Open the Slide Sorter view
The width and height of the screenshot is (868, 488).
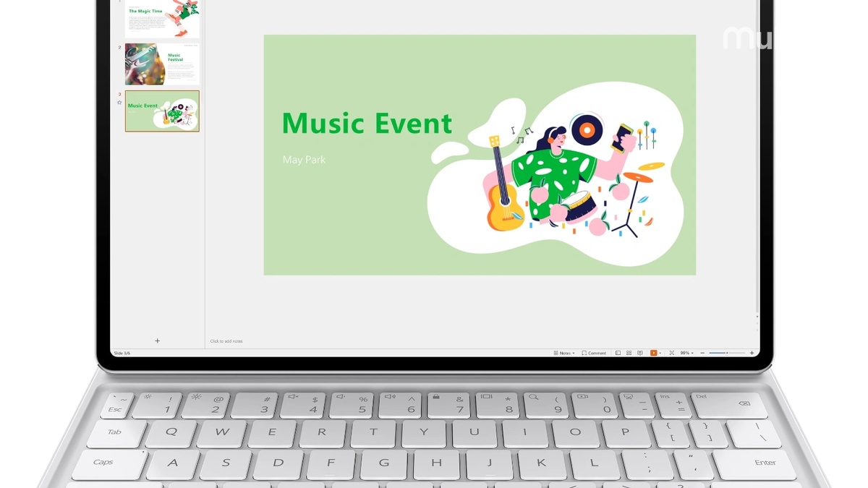point(629,353)
